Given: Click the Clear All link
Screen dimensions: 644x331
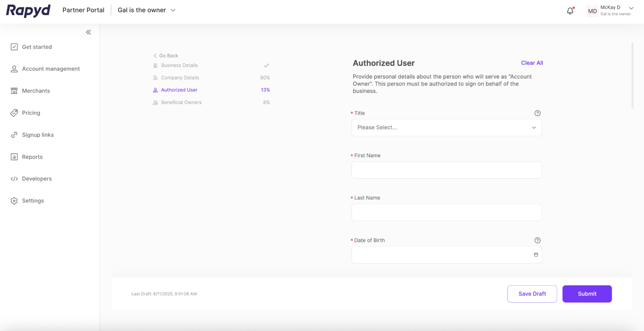Looking at the screenshot, I should [x=532, y=63].
